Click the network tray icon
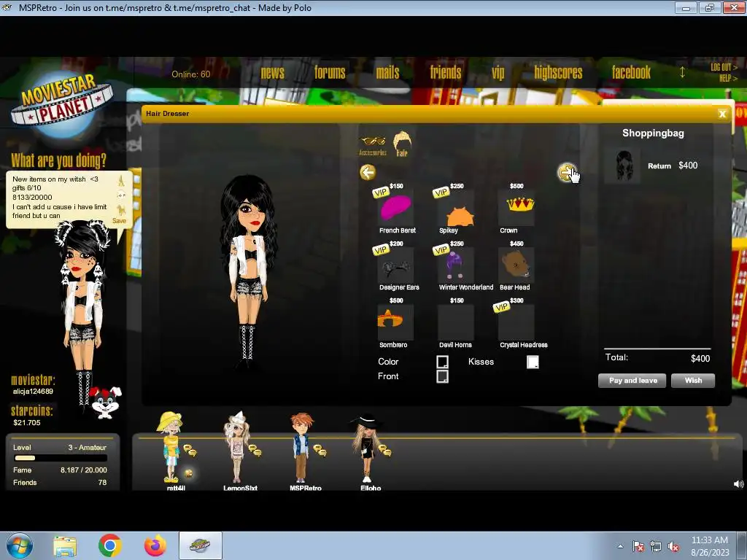747x560 pixels. click(656, 547)
